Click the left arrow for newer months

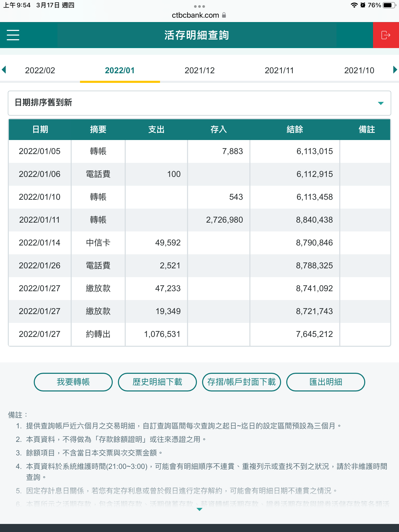tap(4, 70)
